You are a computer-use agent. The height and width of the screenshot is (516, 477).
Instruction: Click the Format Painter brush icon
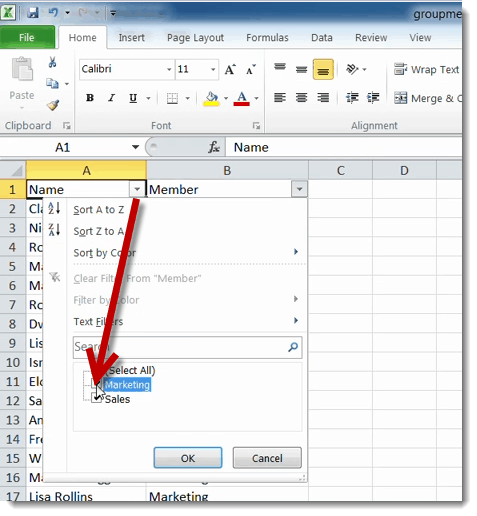pyautogui.click(x=53, y=105)
